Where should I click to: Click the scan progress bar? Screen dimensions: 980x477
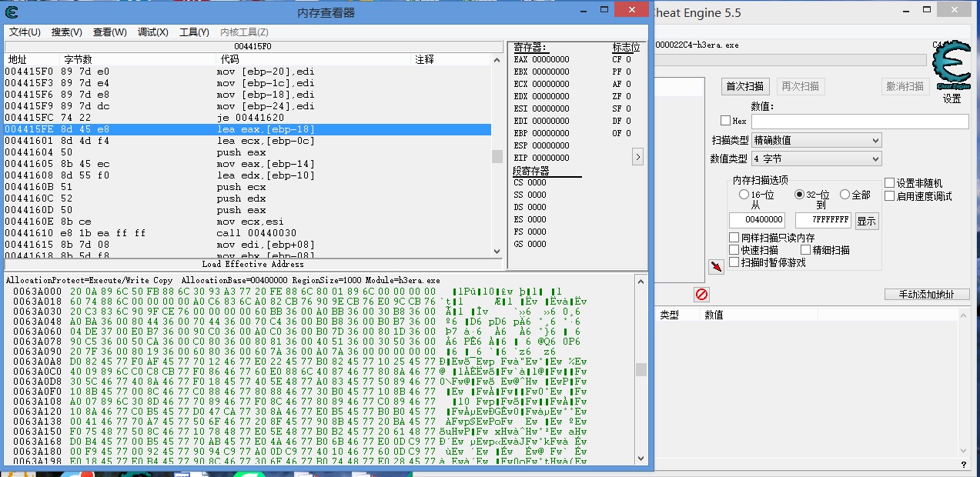[x=790, y=60]
